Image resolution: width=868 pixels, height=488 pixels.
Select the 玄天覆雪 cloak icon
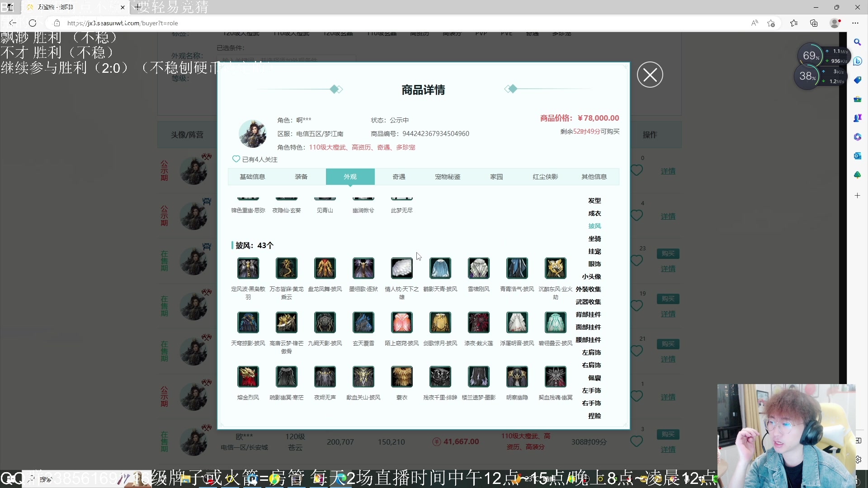click(363, 323)
